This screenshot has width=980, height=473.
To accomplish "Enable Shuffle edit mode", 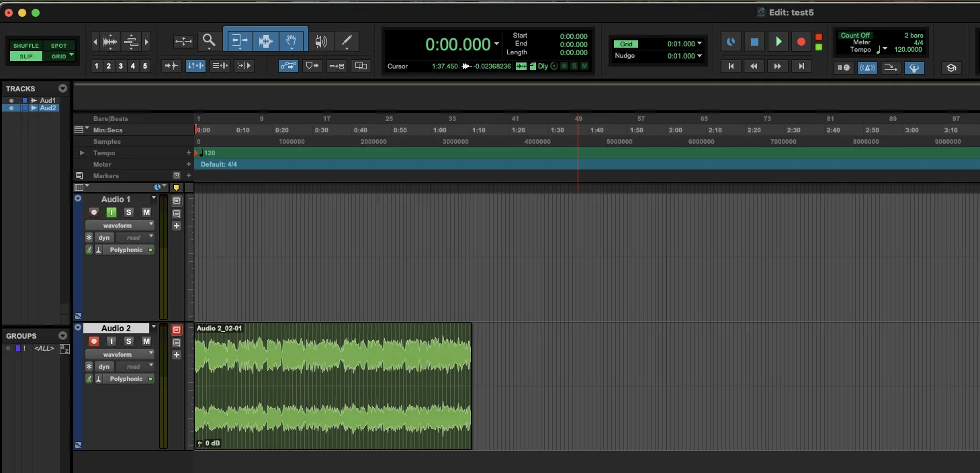I will click(x=26, y=46).
